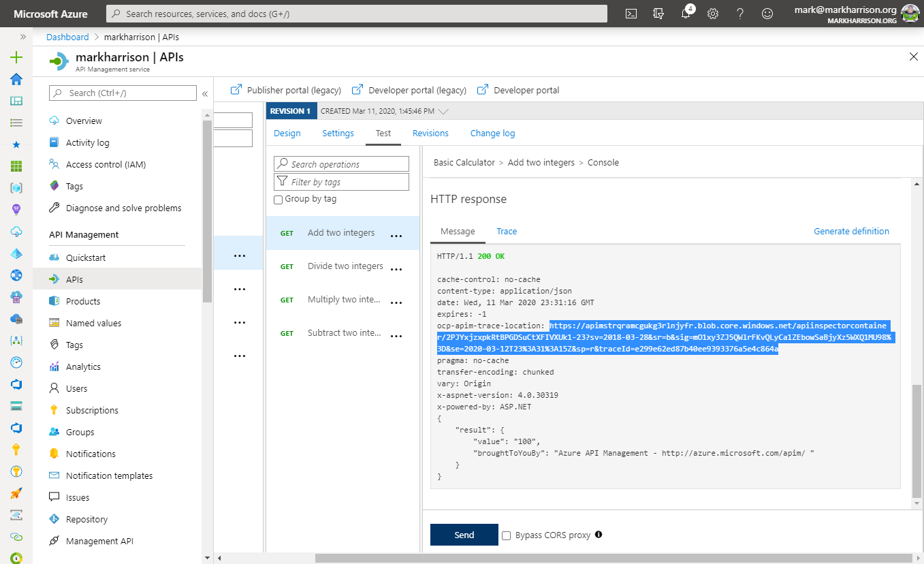Collapse the search pane with the chevron

coord(204,94)
